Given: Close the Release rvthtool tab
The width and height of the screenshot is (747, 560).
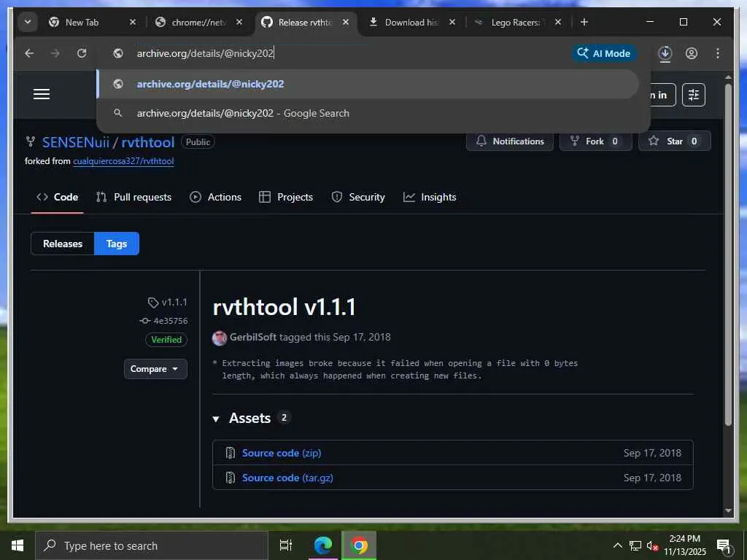Looking at the screenshot, I should tap(346, 22).
